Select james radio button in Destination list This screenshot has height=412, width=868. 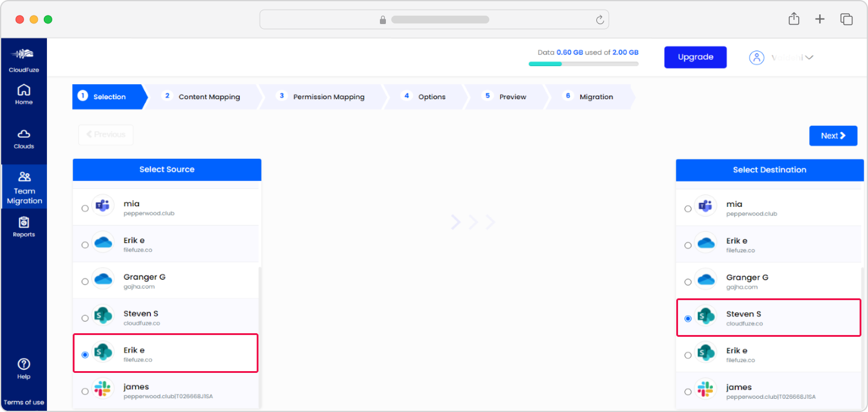click(x=688, y=392)
